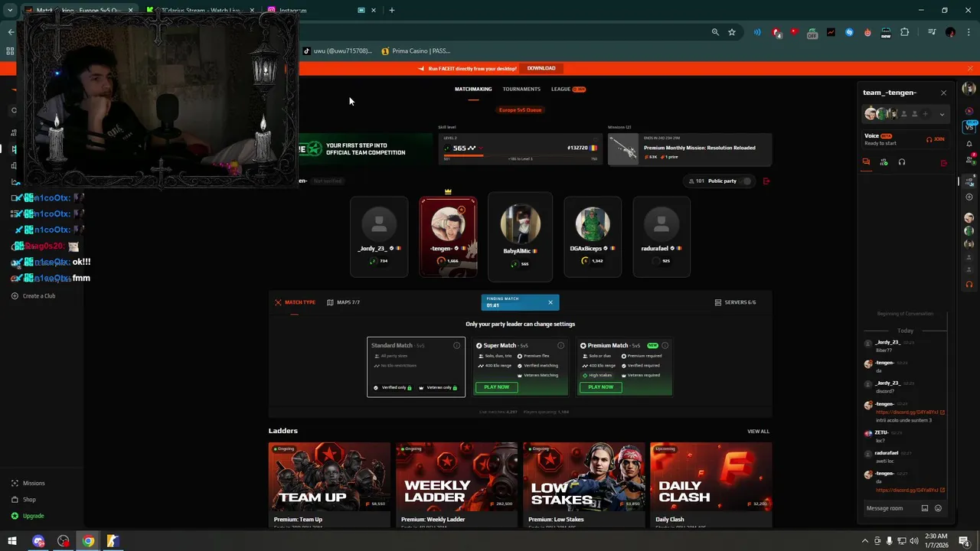This screenshot has width=980, height=551.
Task: Close the team_-tengen- chat panel
Action: (943, 93)
